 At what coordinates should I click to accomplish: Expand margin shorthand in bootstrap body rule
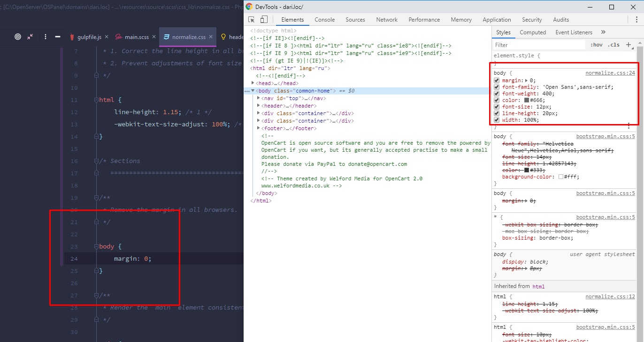pyautogui.click(x=526, y=201)
